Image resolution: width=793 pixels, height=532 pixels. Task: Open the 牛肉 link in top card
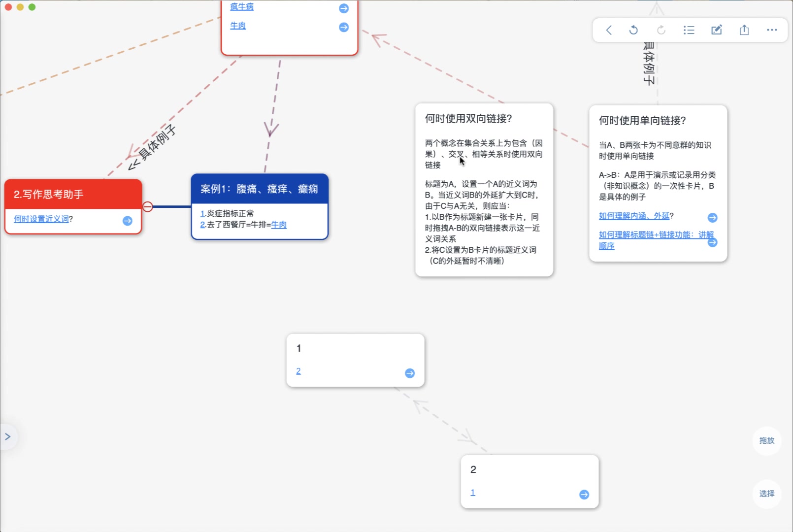[238, 25]
